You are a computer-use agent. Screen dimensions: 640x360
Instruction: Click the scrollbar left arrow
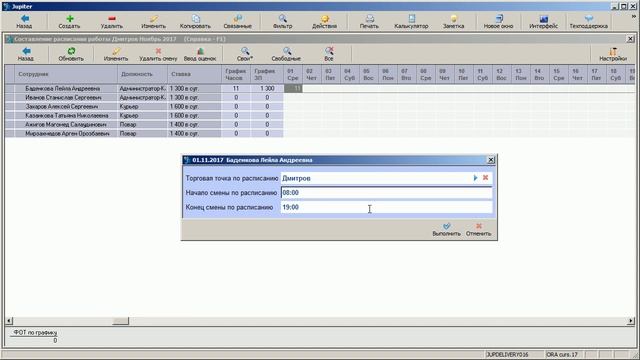pyautogui.click(x=9, y=321)
